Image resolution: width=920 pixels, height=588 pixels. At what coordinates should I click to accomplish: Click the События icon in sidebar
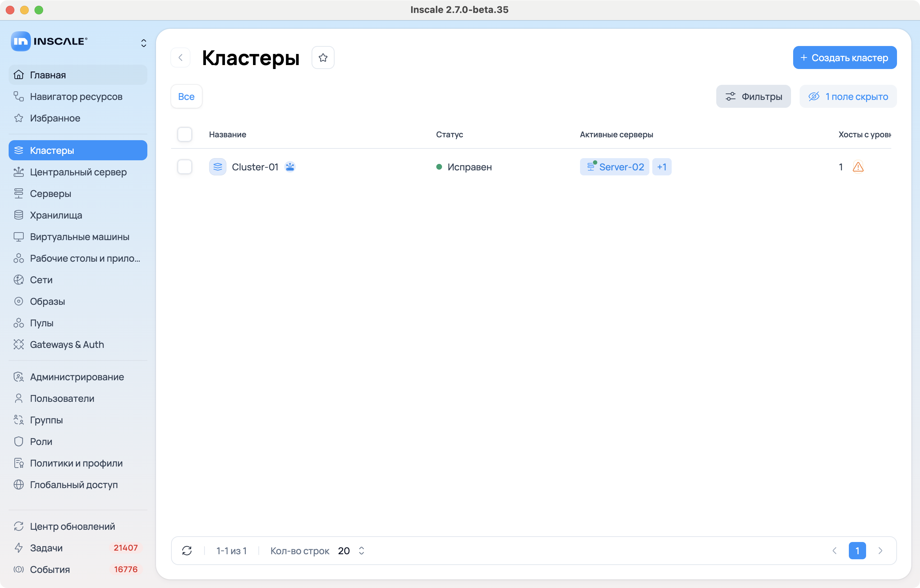(x=18, y=569)
